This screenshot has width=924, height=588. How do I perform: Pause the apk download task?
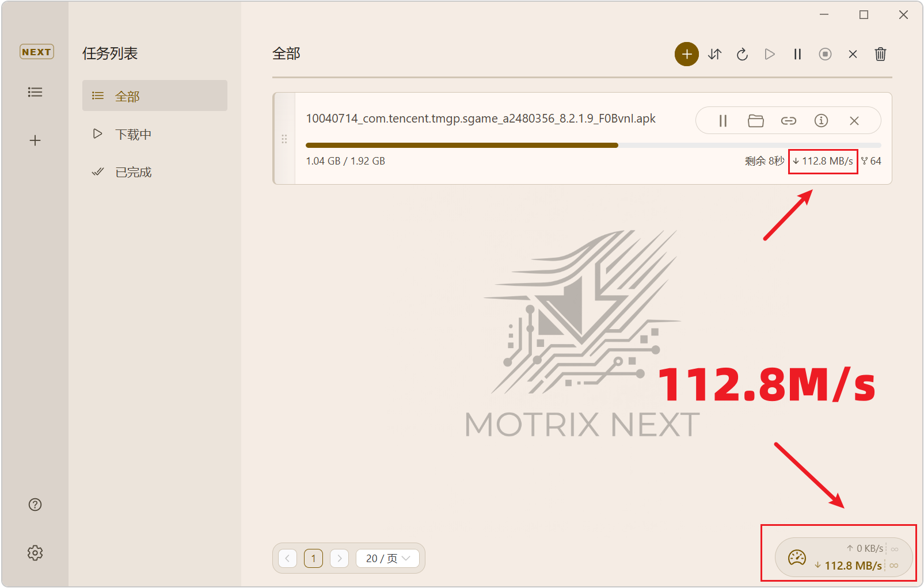723,121
